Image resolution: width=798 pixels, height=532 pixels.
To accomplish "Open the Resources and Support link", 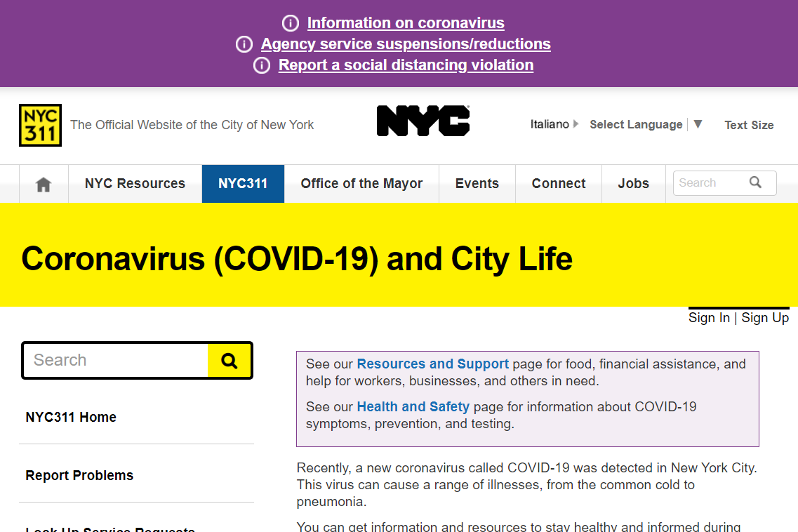I will coord(432,364).
